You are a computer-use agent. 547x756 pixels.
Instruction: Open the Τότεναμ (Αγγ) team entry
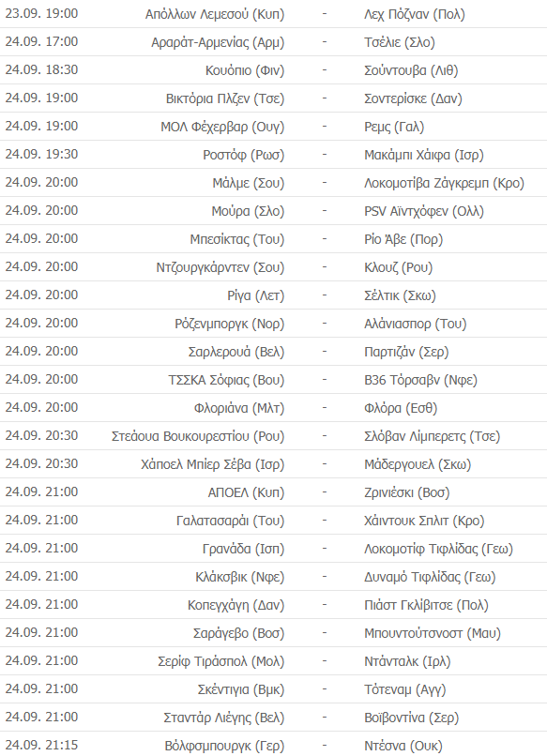coord(404,689)
